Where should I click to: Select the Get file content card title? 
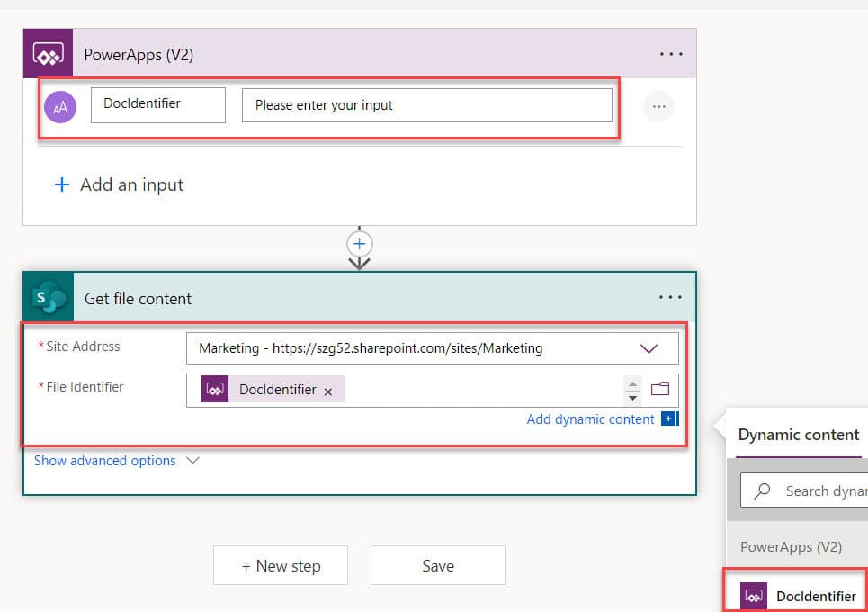pyautogui.click(x=138, y=299)
